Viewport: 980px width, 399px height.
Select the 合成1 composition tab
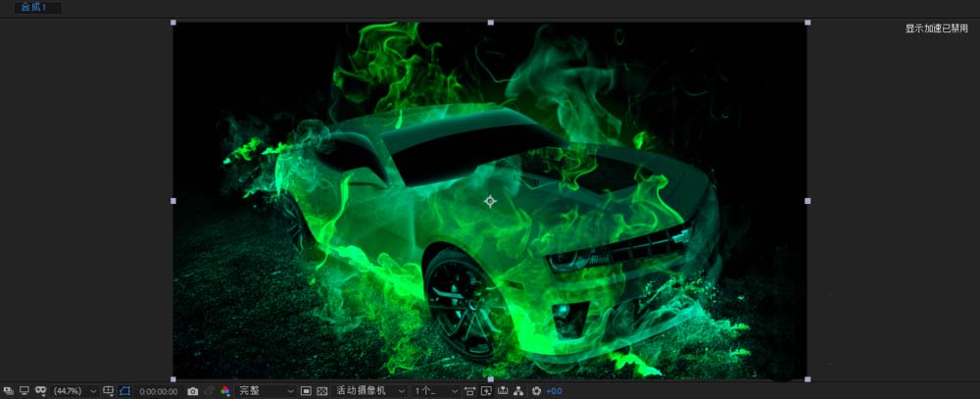[34, 7]
